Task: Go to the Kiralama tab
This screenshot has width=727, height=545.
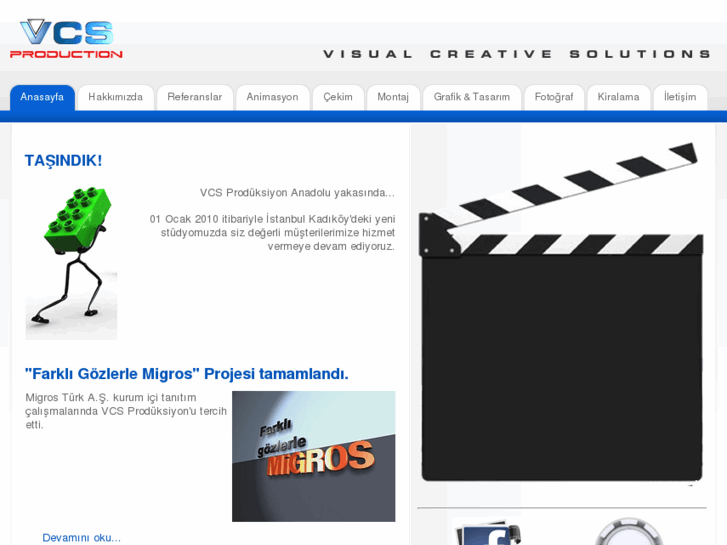Action: click(619, 97)
